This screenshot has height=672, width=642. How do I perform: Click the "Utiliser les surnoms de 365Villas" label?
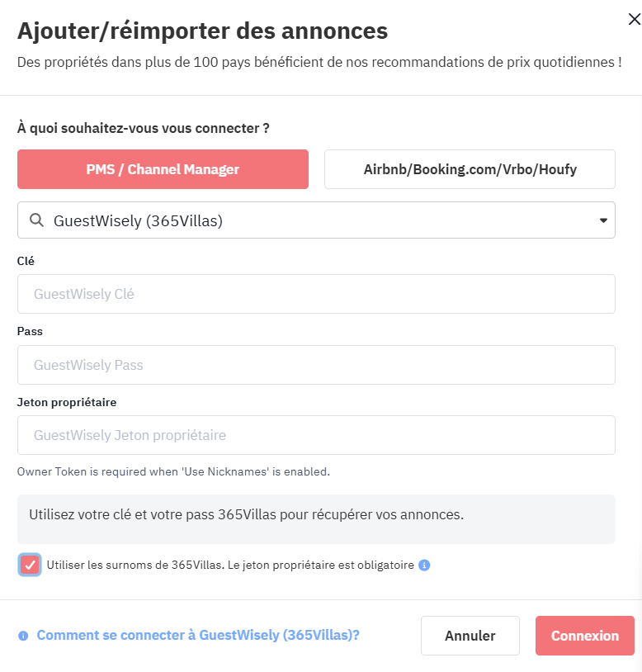[x=230, y=566]
